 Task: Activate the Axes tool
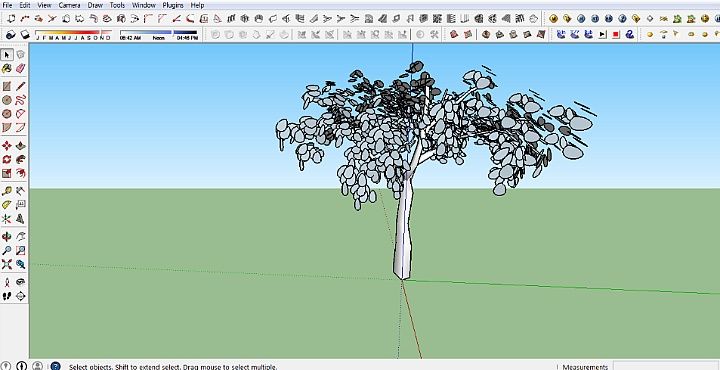6,219
